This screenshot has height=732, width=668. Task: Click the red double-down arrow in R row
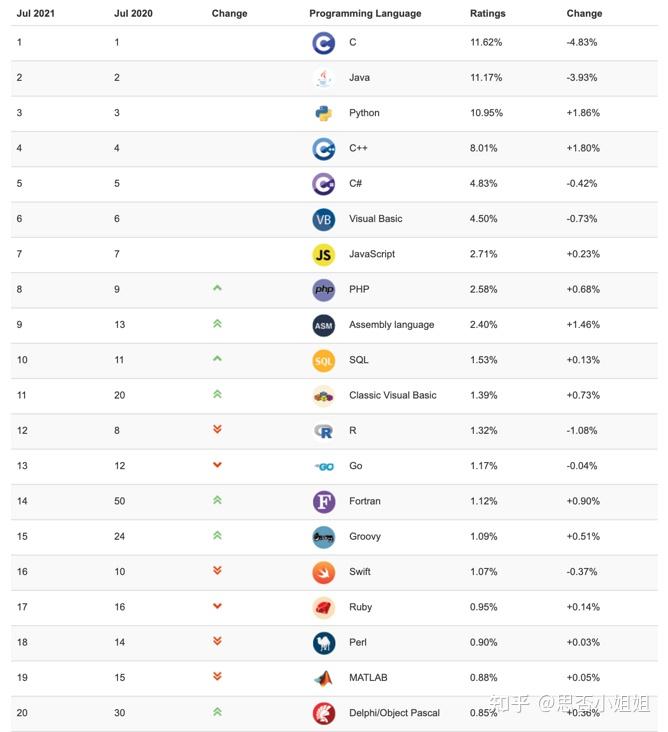click(217, 430)
